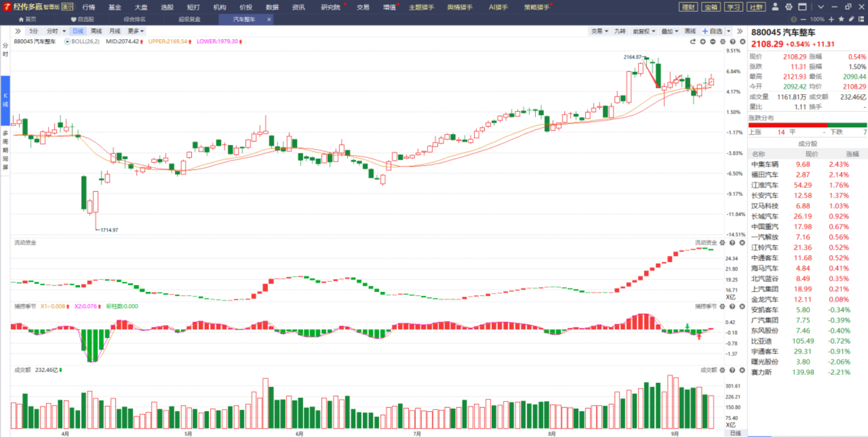Expand right panel with double-chevron near 自选
This screenshot has height=437, width=868.
click(x=740, y=31)
